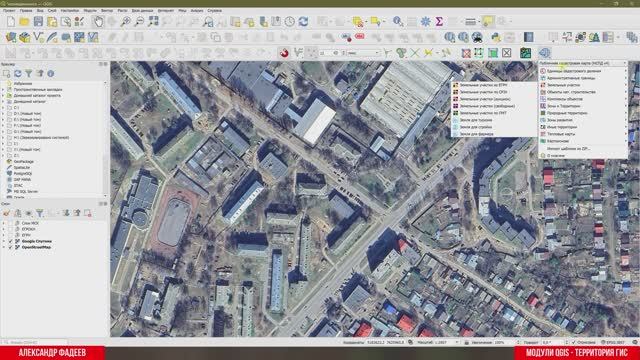
Task: Click the coordinates field in status bar
Action: (386, 342)
